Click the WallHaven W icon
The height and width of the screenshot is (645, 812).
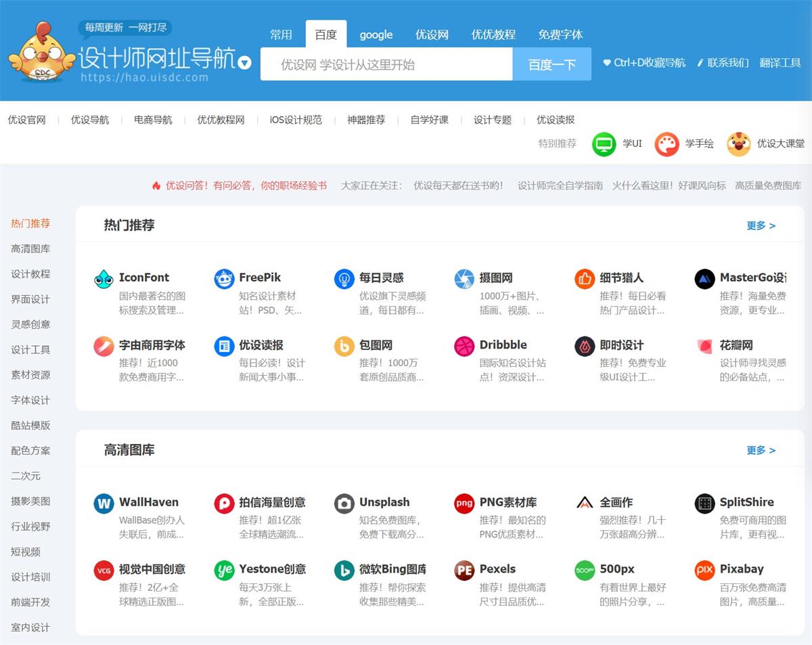[104, 504]
